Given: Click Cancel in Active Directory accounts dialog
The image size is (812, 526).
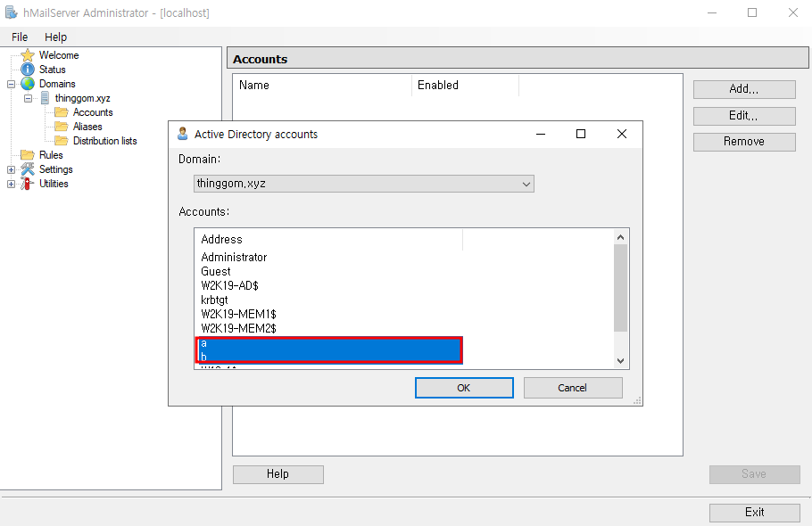Looking at the screenshot, I should point(573,388).
